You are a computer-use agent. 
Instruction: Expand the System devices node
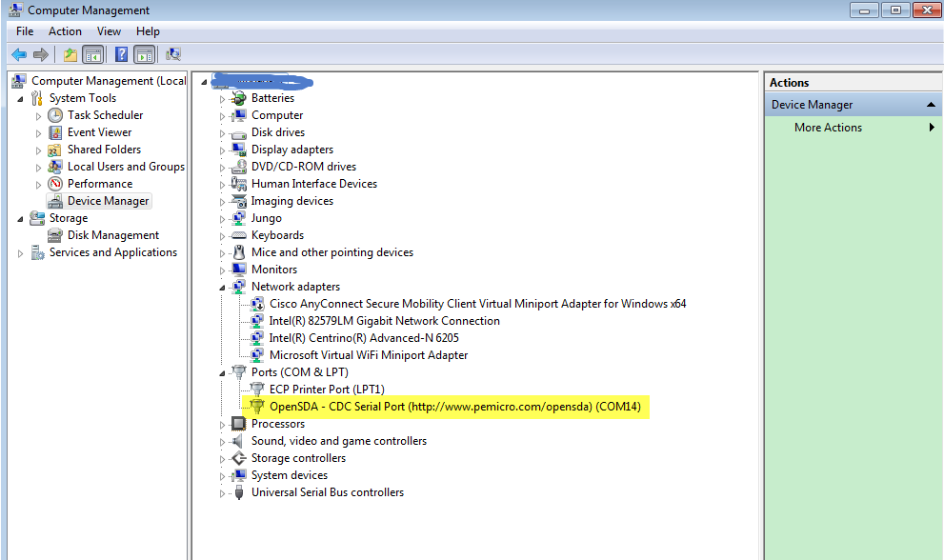[222, 476]
